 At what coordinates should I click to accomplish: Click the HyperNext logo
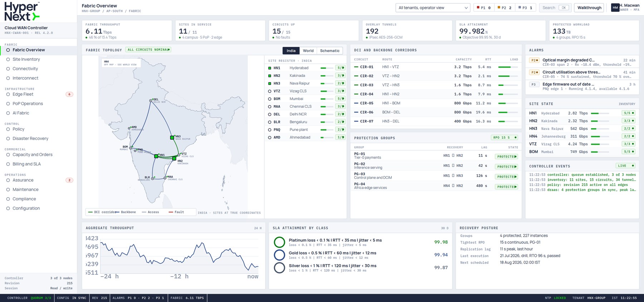click(21, 11)
